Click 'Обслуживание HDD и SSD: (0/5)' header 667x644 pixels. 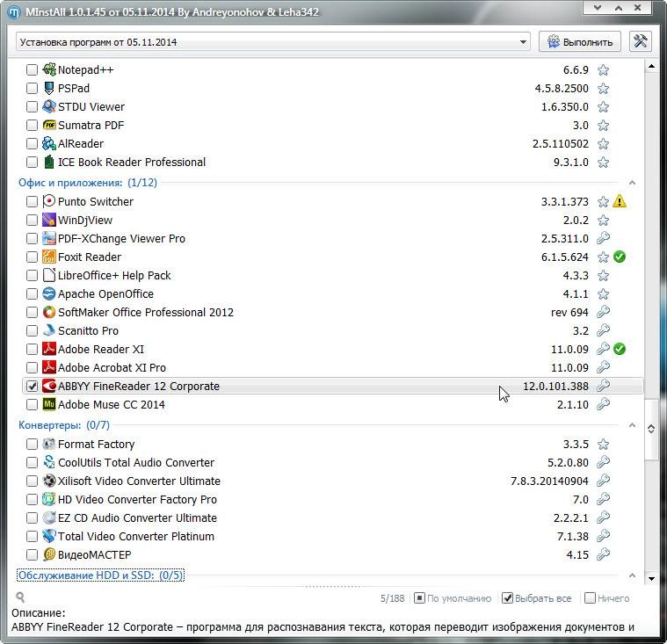(100, 575)
